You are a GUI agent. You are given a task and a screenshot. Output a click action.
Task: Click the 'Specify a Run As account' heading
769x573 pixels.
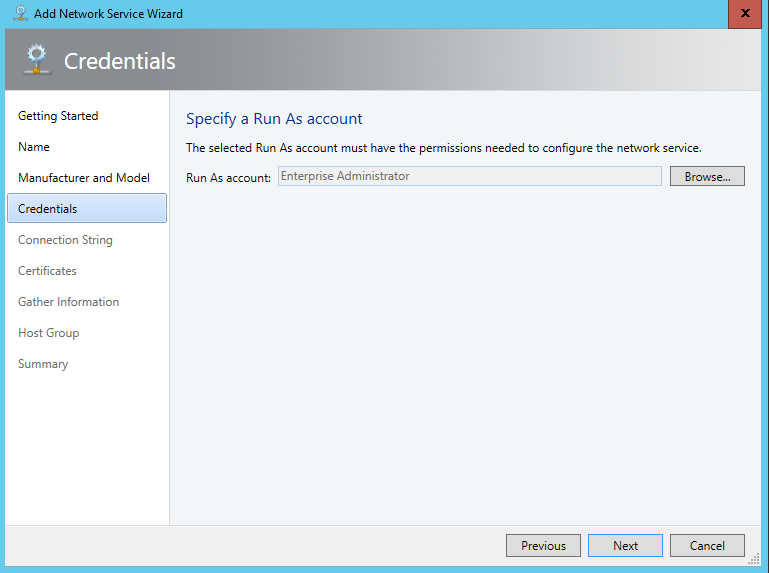[x=274, y=119]
